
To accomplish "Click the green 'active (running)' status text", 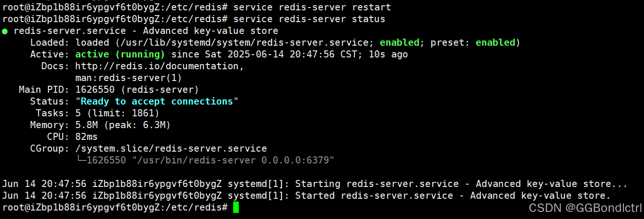I will (120, 54).
